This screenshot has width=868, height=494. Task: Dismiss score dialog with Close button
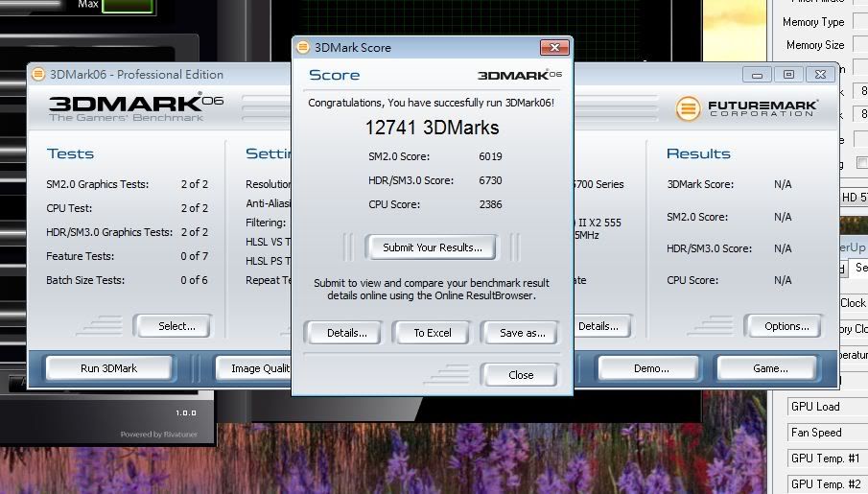pos(521,375)
